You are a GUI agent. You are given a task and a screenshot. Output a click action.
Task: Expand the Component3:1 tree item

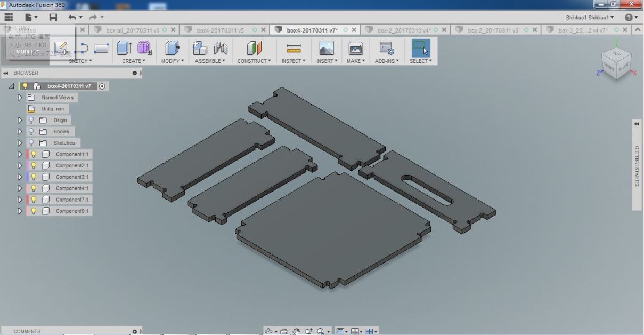(20, 177)
